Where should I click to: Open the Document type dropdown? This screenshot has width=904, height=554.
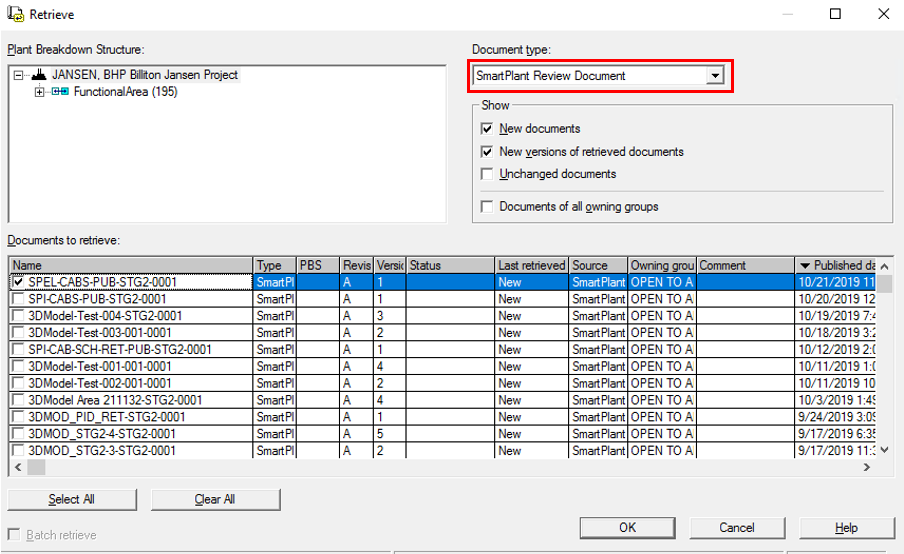click(x=714, y=76)
